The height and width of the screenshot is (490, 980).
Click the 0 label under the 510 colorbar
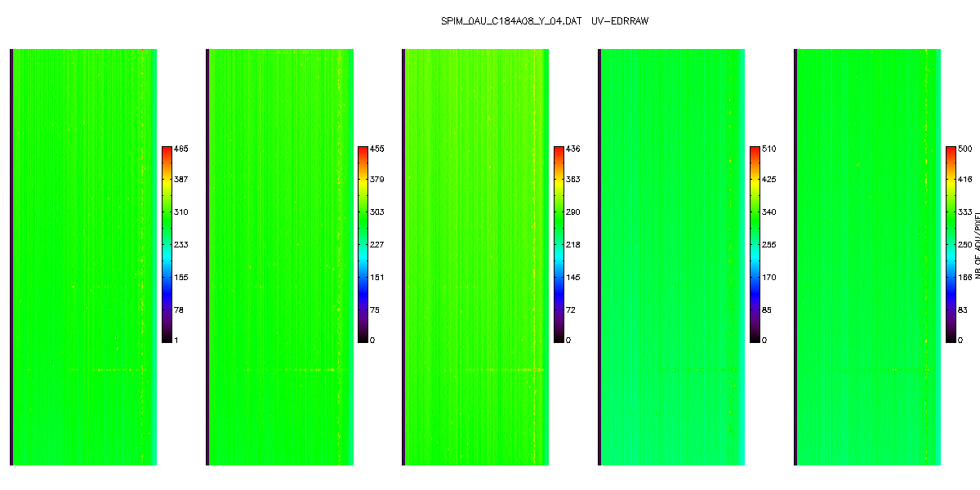[x=764, y=340]
